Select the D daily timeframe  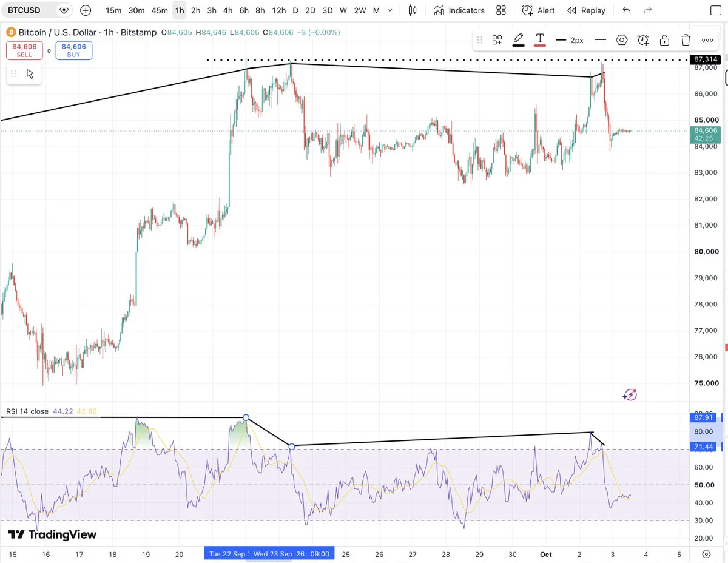(x=295, y=10)
